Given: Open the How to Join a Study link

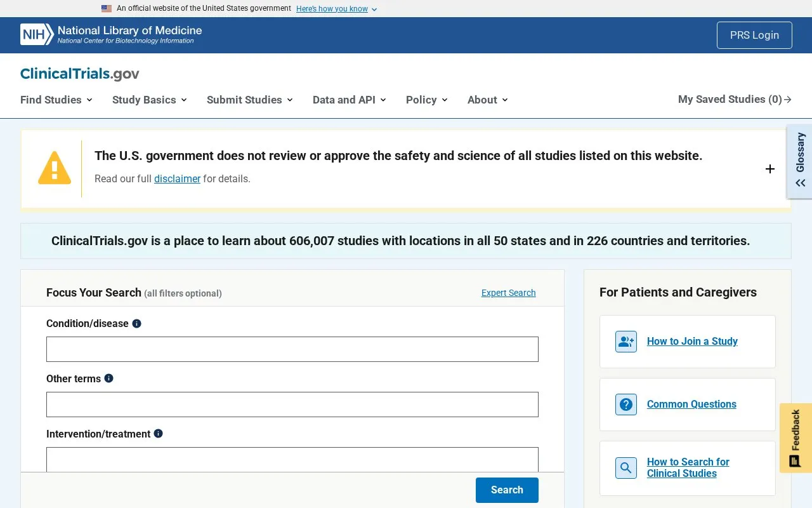Looking at the screenshot, I should [692, 342].
